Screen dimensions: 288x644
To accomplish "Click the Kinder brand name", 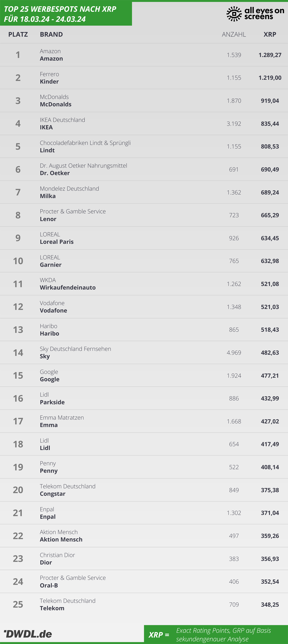I will click(x=49, y=81).
